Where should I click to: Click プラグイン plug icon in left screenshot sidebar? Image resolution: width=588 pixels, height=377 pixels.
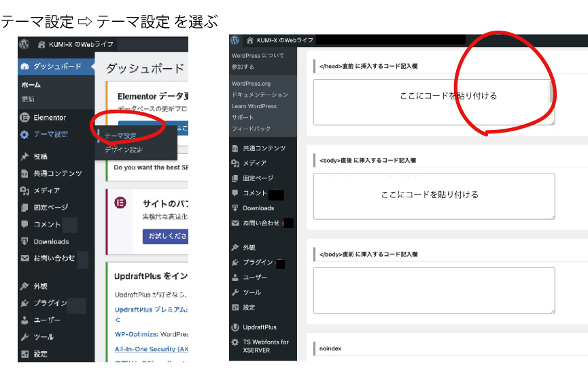pos(24,303)
